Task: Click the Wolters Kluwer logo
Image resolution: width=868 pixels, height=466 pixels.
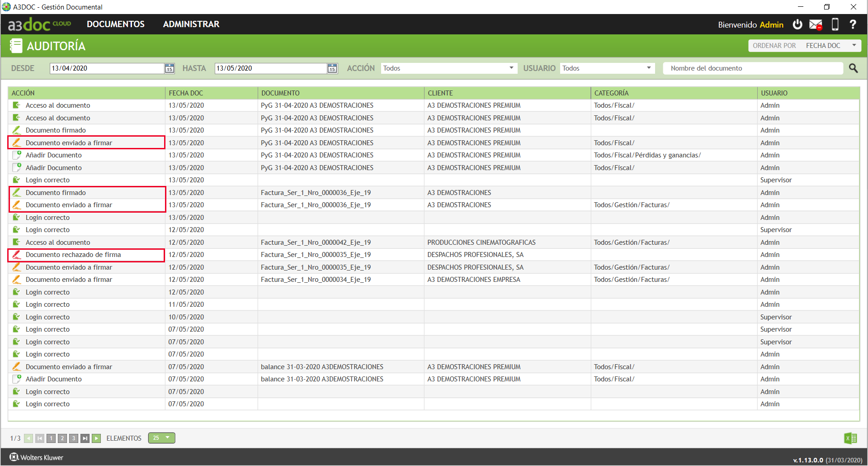Action: point(37,457)
